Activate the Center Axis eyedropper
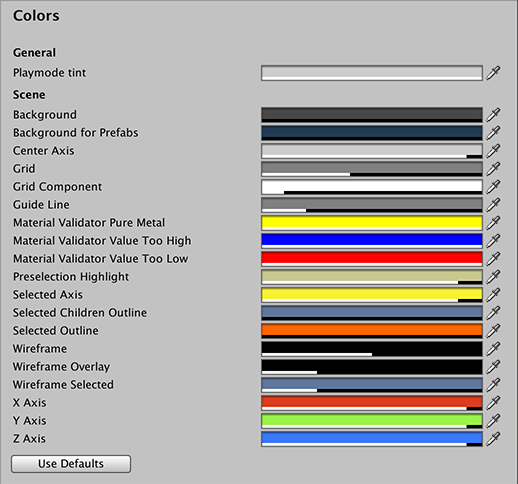 click(493, 151)
